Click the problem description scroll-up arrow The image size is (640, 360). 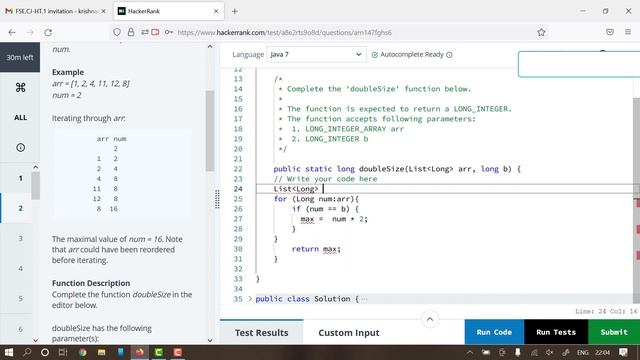210,47
